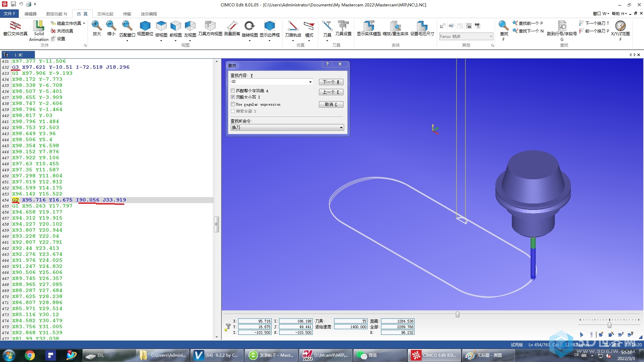Open 刀具设置 tool setup
The height and width of the screenshot is (362, 644).
[x=343, y=28]
